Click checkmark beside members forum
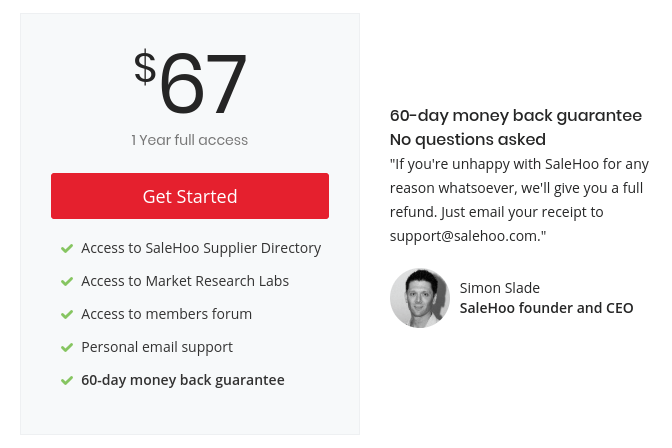The height and width of the screenshot is (448, 672). 67,314
